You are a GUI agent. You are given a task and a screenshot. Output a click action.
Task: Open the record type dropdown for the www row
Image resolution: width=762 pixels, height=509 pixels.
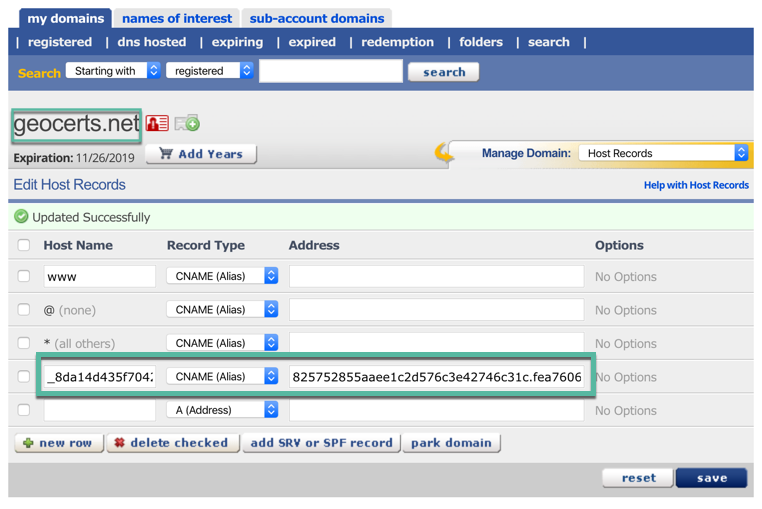pos(222,276)
